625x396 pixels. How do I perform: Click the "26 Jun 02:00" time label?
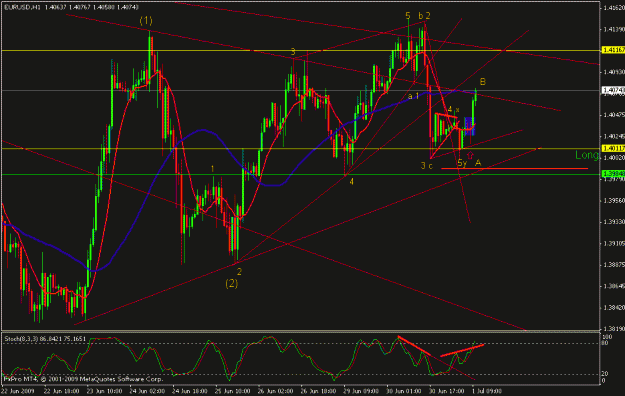(x=275, y=391)
